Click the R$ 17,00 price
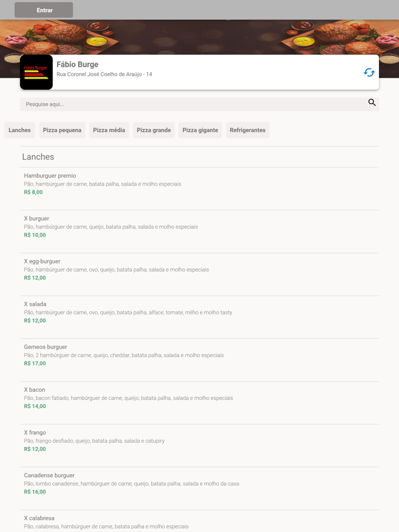This screenshot has height=532, width=399. click(x=35, y=363)
